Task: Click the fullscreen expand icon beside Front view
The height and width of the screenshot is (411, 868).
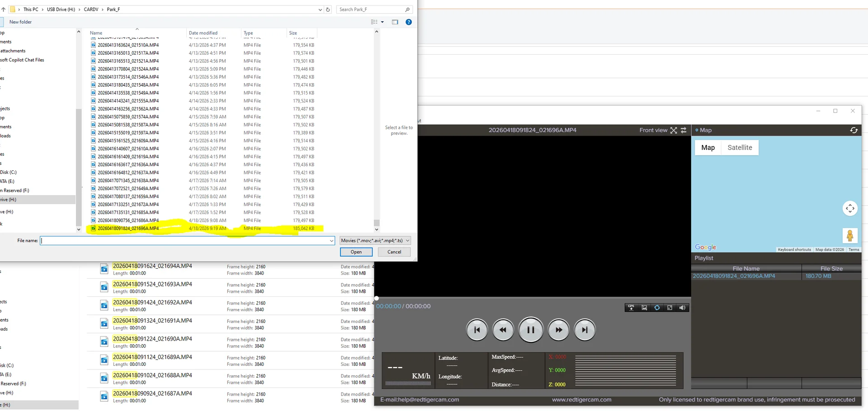Action: point(674,130)
